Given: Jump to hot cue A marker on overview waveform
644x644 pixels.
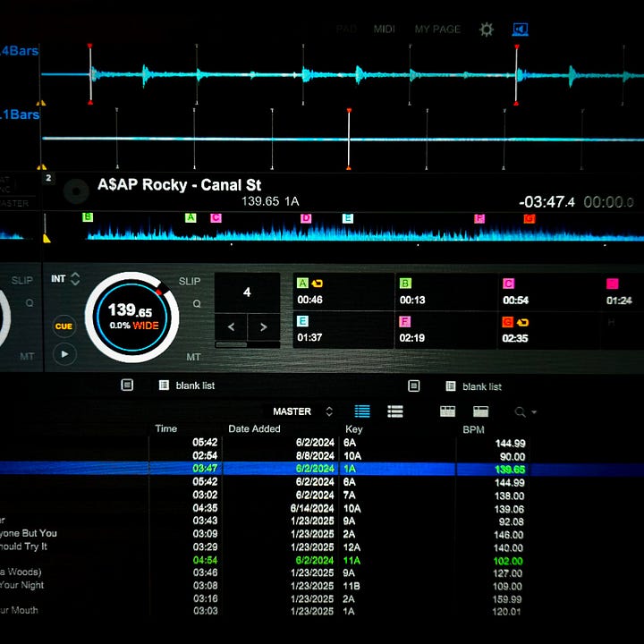Looking at the screenshot, I should (x=191, y=217).
